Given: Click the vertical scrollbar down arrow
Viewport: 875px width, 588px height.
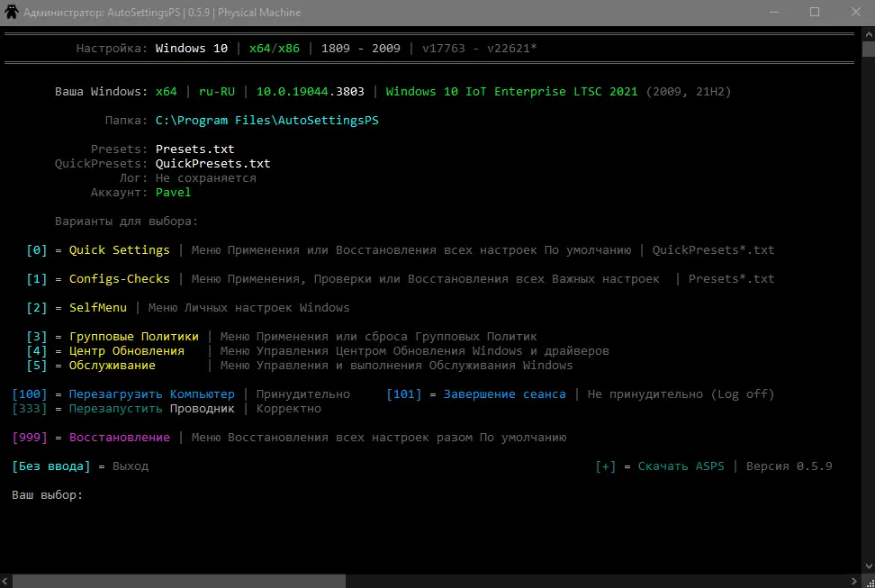Looking at the screenshot, I should tap(869, 566).
